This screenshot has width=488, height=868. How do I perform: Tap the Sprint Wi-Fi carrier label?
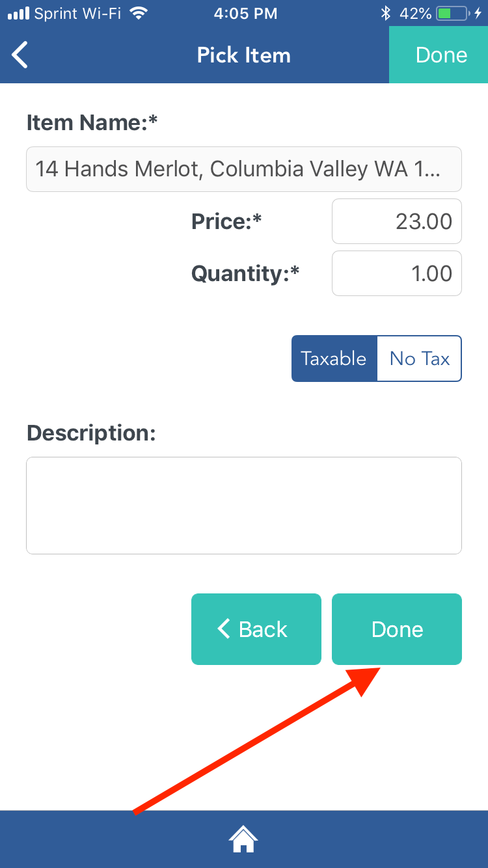click(77, 14)
